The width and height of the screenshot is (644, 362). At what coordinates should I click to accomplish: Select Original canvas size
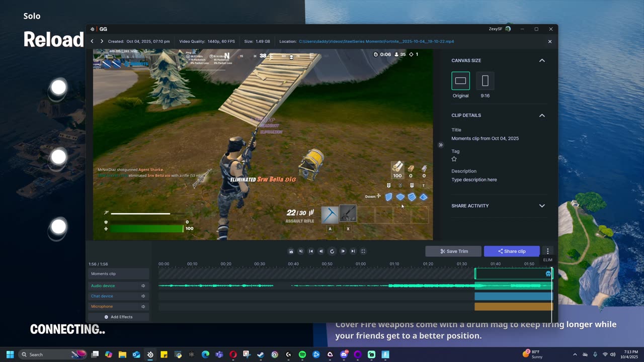tap(460, 81)
